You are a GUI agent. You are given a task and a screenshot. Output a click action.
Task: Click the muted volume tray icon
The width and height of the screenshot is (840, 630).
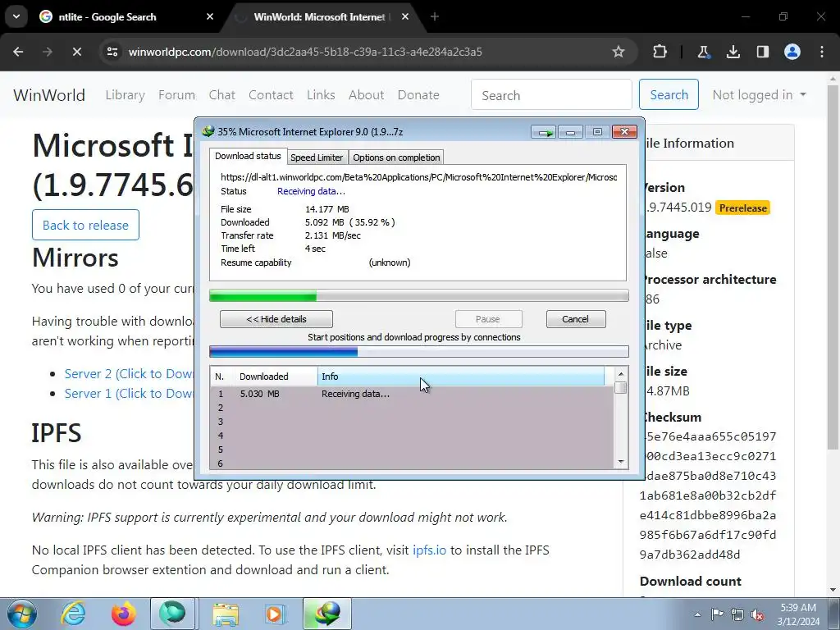pyautogui.click(x=757, y=614)
